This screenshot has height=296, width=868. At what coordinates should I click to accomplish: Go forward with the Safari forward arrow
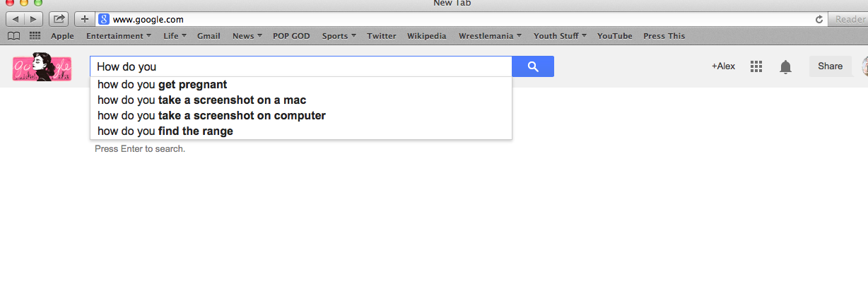[33, 19]
